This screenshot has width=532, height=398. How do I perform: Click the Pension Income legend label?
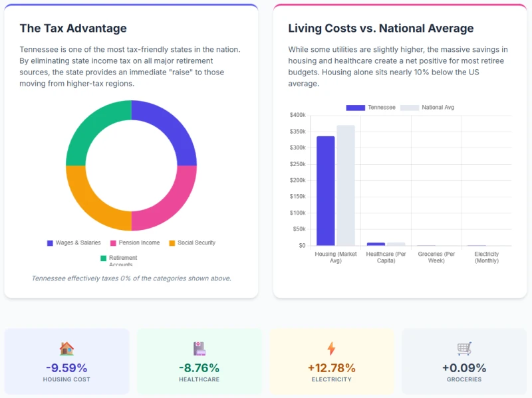point(139,243)
